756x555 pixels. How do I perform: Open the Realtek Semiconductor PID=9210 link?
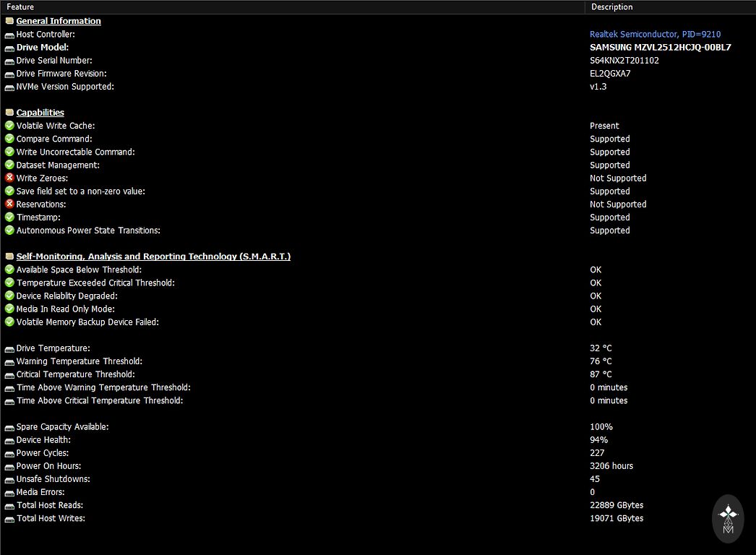point(655,35)
